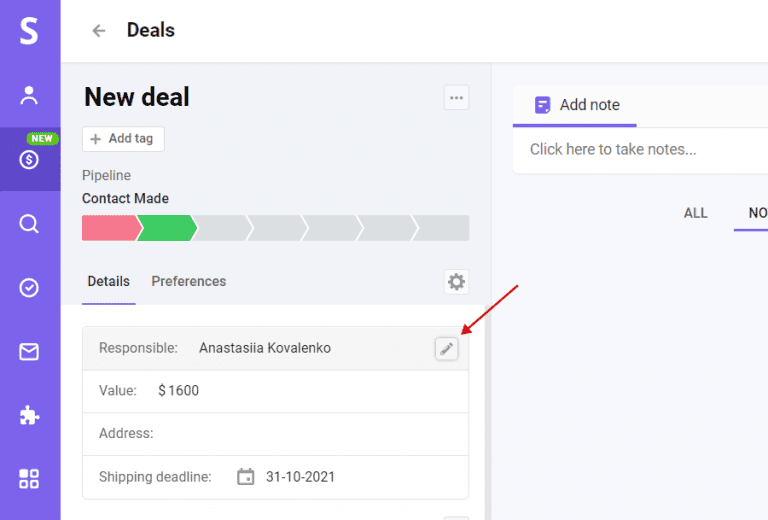Viewport: 768px width, 520px height.
Task: Click the S logo in sidebar
Action: pos(29,31)
